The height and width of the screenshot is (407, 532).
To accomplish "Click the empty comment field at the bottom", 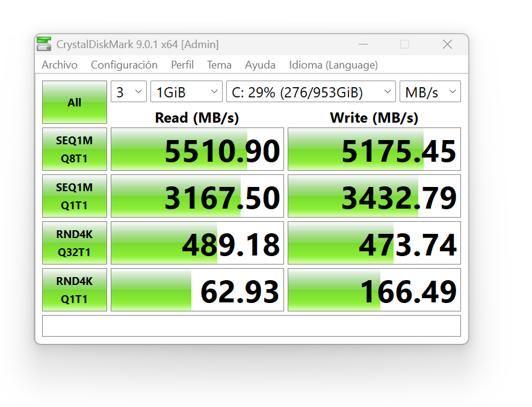I will [252, 326].
